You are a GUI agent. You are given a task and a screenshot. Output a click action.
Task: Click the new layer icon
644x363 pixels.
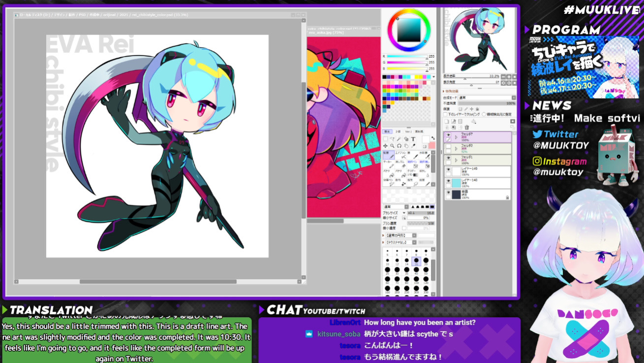pos(447,122)
